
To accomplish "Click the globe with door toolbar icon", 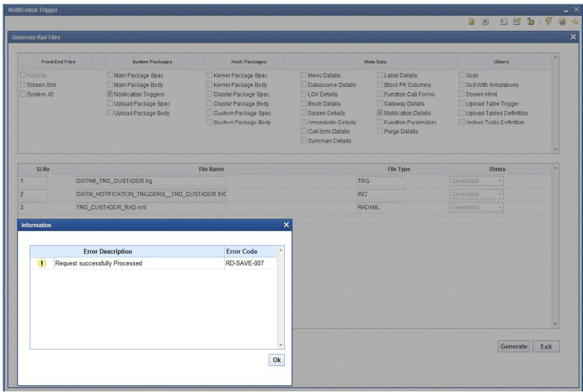I will point(562,22).
